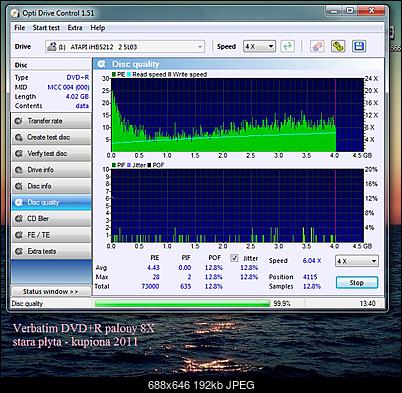This screenshot has height=393, width=402.
Task: Open the Start test menu
Action: (46, 28)
